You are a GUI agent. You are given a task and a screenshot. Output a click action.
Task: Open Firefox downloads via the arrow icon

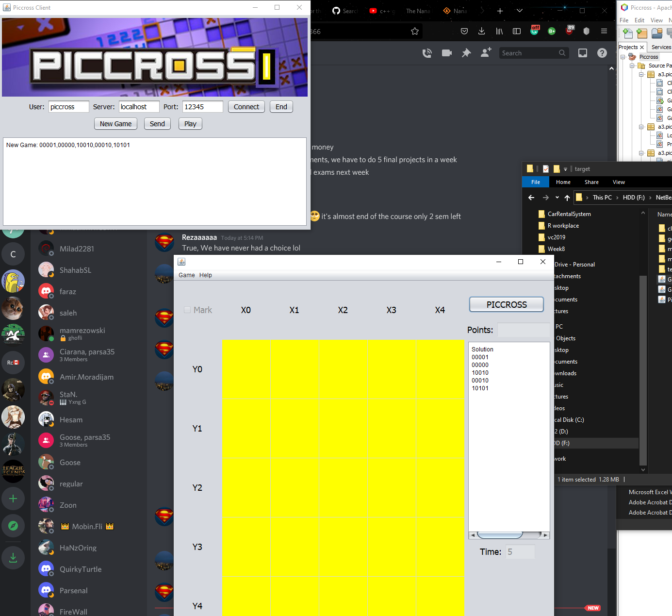point(481,31)
